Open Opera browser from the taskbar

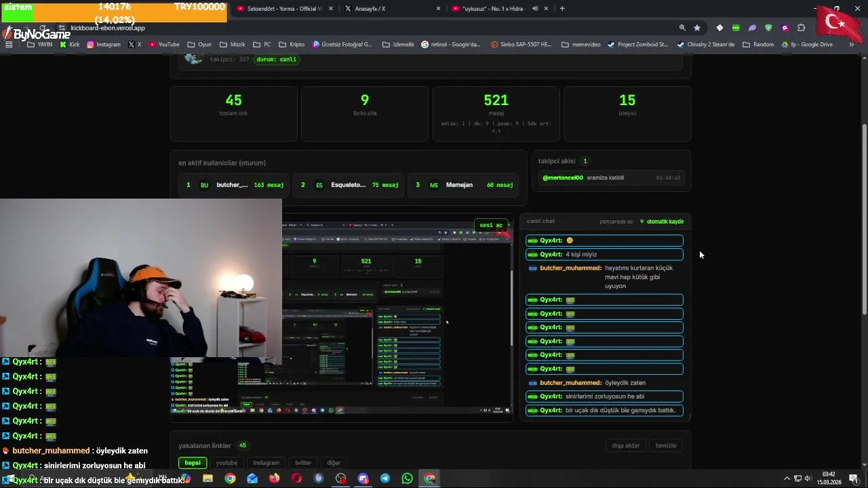(296, 479)
